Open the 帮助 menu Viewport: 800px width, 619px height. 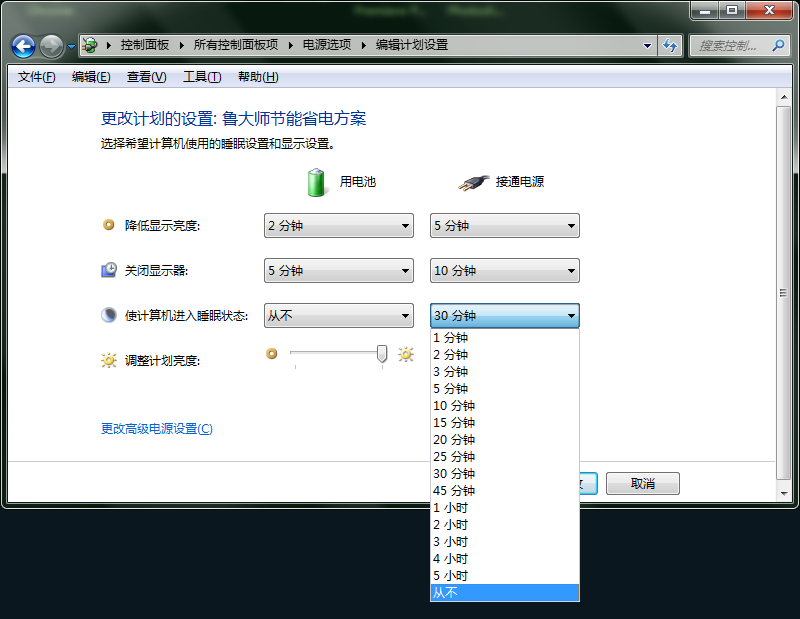pyautogui.click(x=256, y=76)
